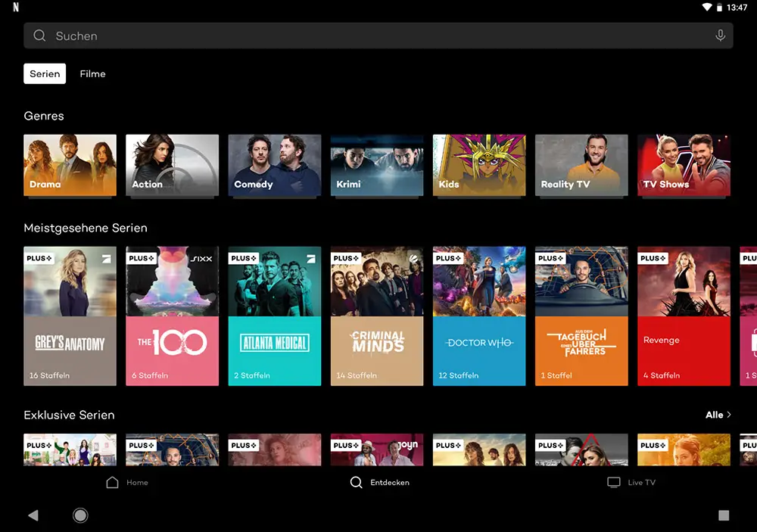Click the battery status icon
Screen dimensions: 757x532
click(719, 8)
